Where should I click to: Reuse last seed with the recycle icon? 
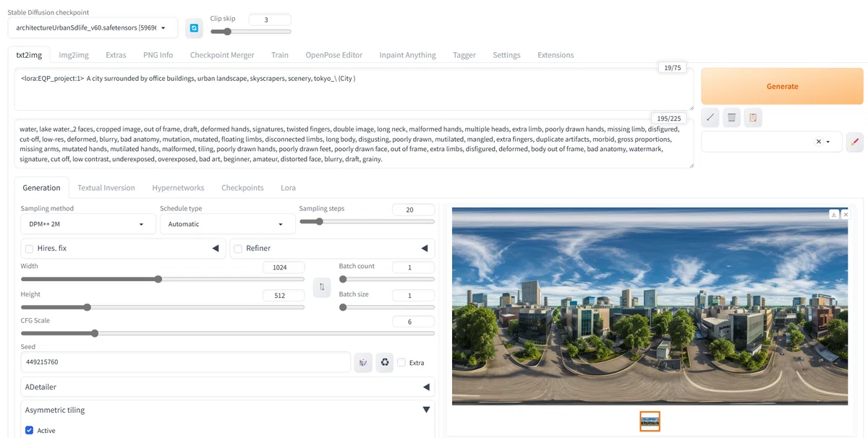tap(385, 362)
